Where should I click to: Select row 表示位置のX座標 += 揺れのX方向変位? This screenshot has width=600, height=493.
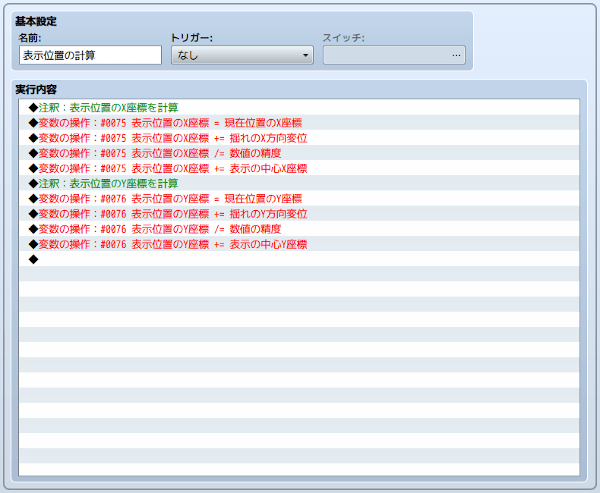tap(299, 138)
